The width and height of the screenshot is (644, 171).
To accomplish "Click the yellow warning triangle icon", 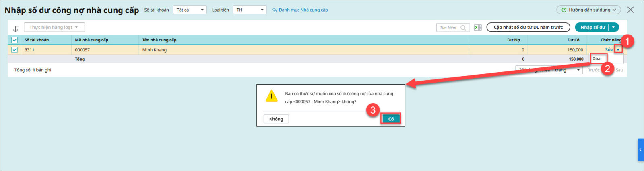I will point(271,96).
